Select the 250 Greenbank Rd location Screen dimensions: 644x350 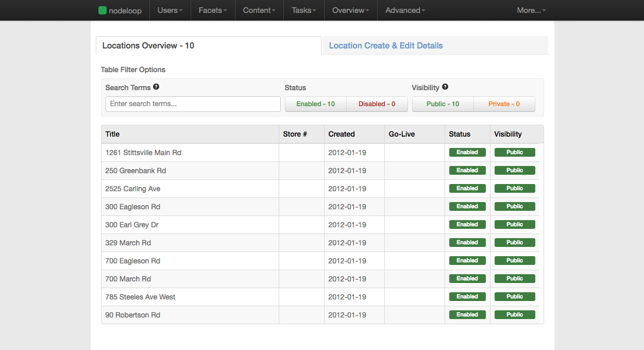135,171
